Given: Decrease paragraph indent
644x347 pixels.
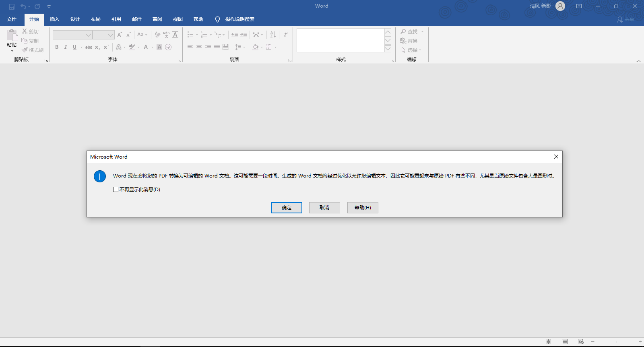Looking at the screenshot, I should 235,35.
